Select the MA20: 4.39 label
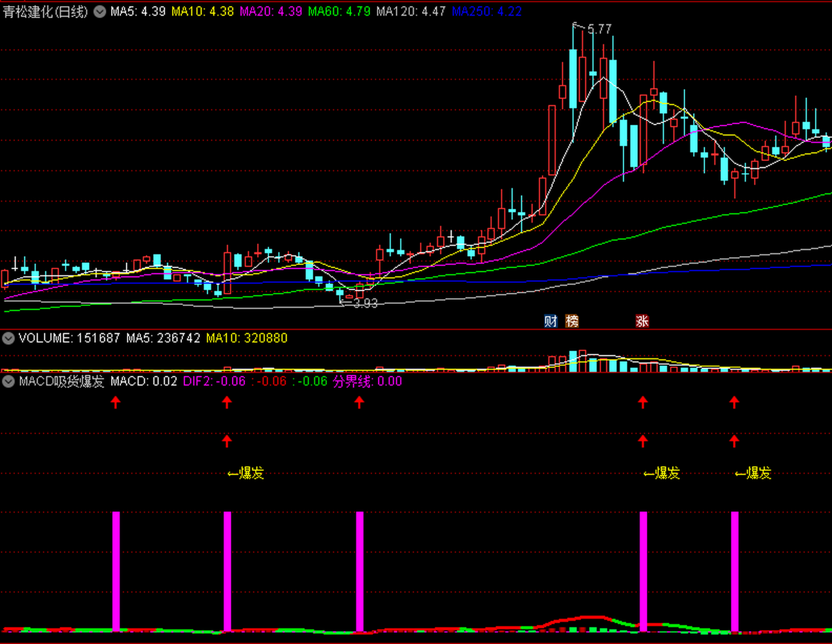832x644 pixels. 271,12
